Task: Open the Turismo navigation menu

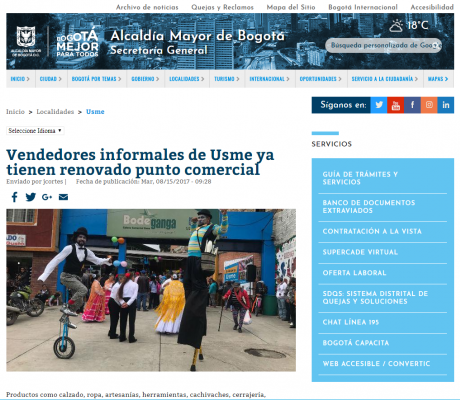Action: tap(227, 79)
